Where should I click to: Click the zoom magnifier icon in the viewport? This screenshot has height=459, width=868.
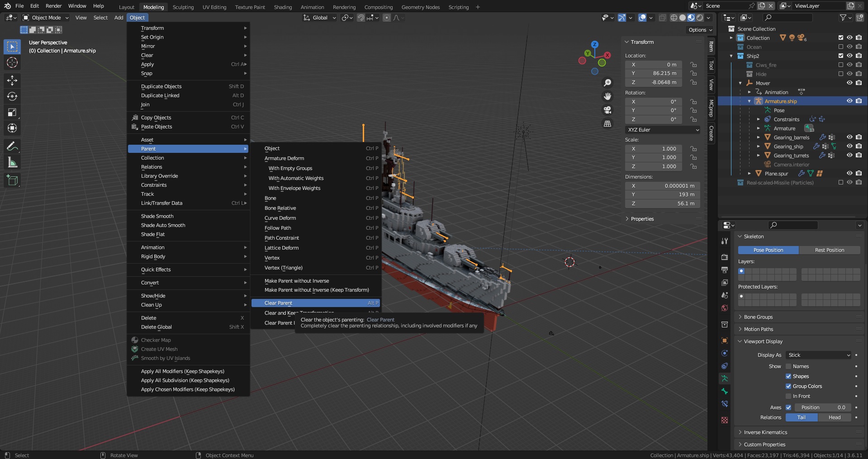pos(607,83)
